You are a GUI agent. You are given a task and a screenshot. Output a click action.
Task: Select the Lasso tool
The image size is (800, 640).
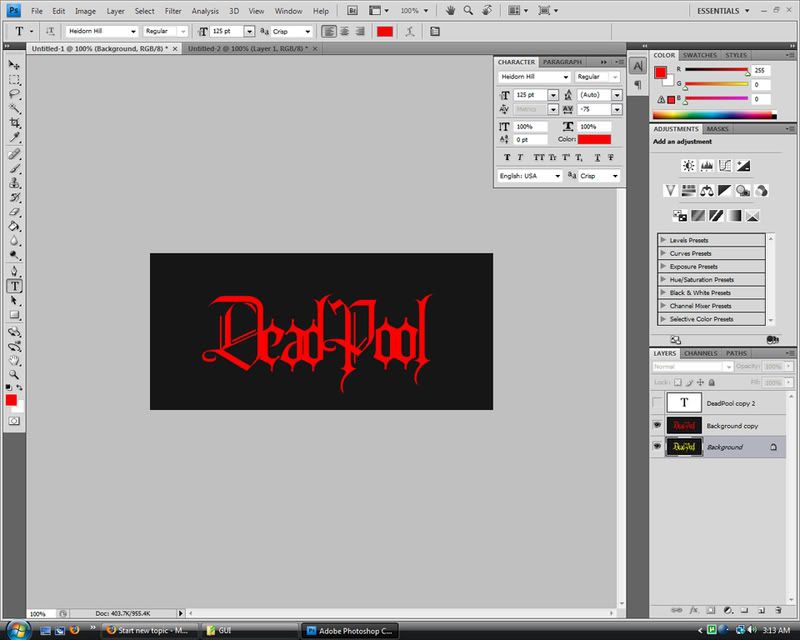tap(14, 94)
